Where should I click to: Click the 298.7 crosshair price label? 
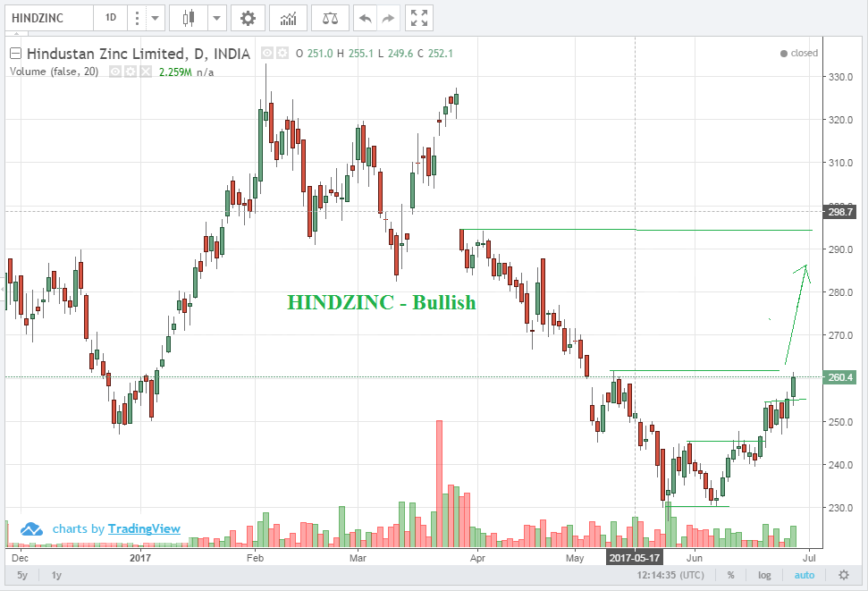click(839, 212)
